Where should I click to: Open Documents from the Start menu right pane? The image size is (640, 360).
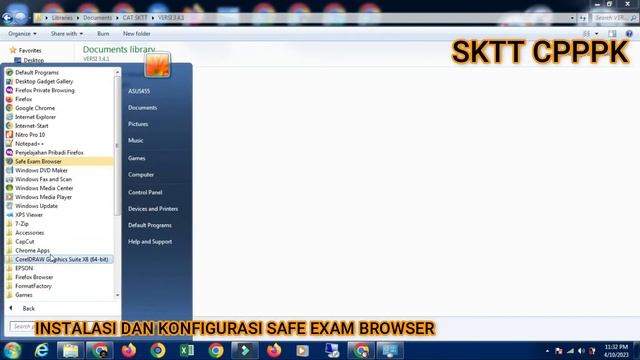pos(142,108)
